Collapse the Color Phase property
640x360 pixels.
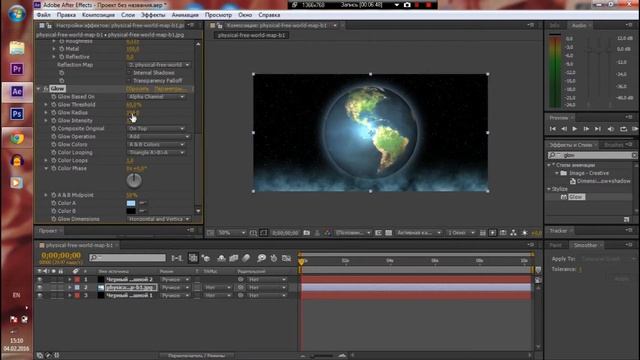click(46, 169)
